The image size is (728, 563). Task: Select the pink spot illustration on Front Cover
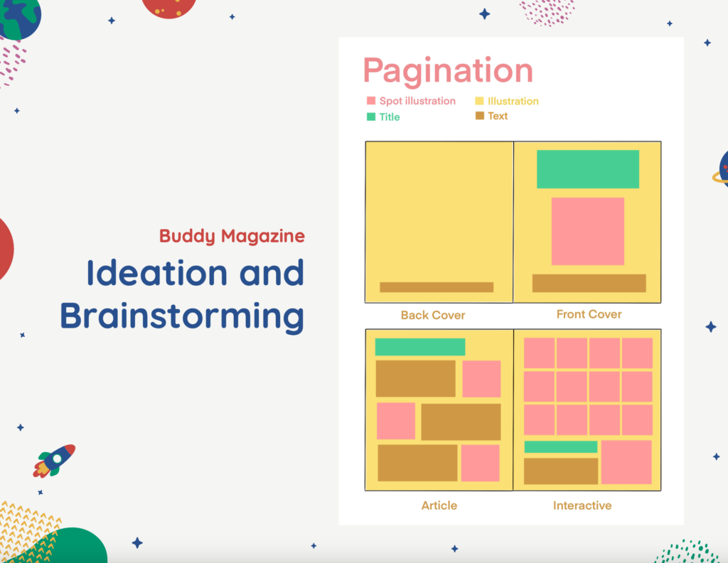pyautogui.click(x=588, y=231)
